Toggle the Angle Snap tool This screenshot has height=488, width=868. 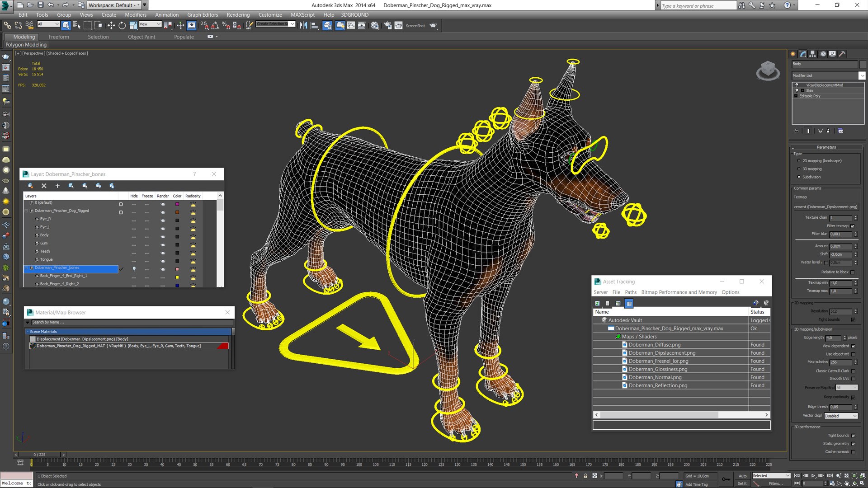215,25
